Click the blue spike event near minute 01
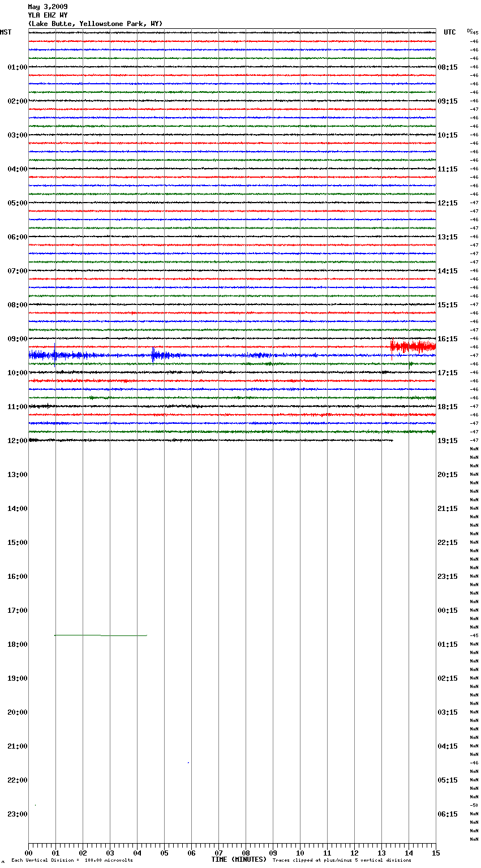 (x=55, y=355)
